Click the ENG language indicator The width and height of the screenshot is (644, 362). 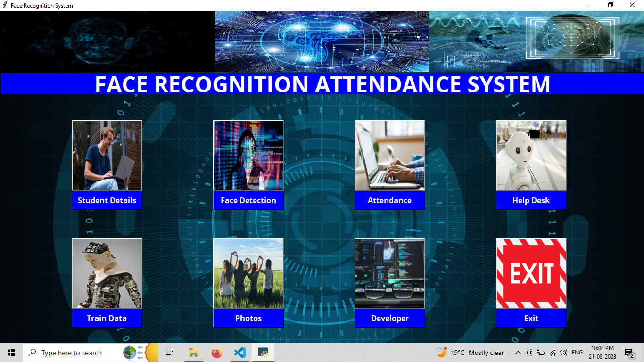click(x=577, y=353)
